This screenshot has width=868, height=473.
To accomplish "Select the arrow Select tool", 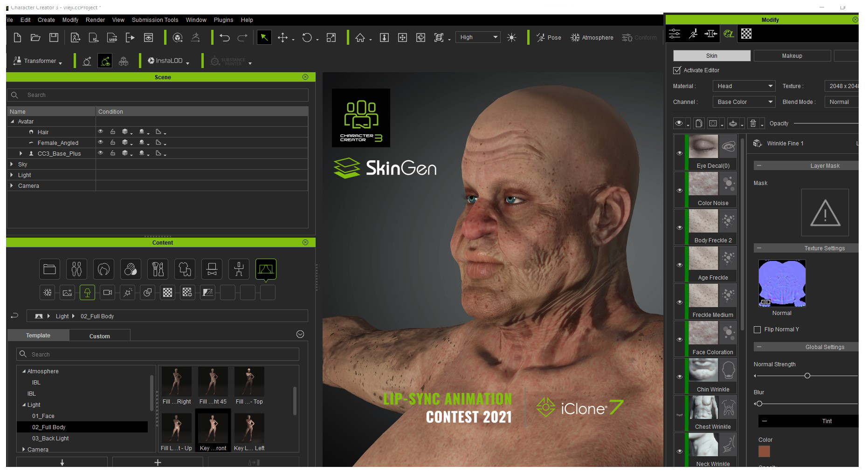I will [x=264, y=38].
